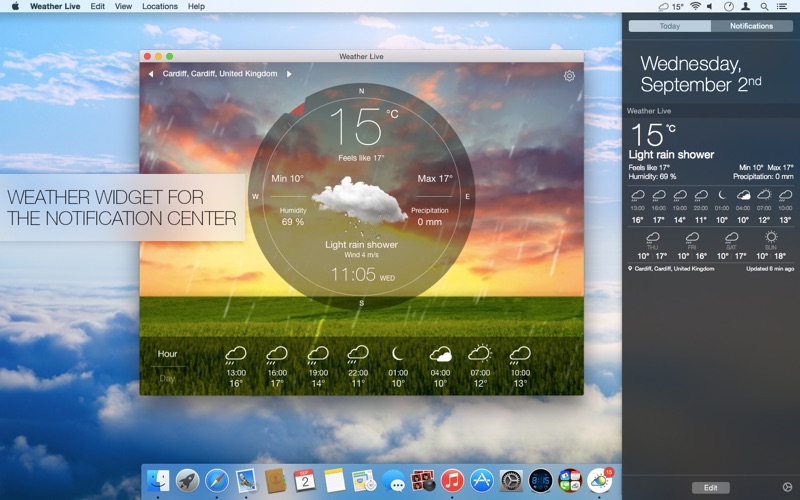
Task: Open Notification Center settings gear at bottom
Action: click(786, 487)
